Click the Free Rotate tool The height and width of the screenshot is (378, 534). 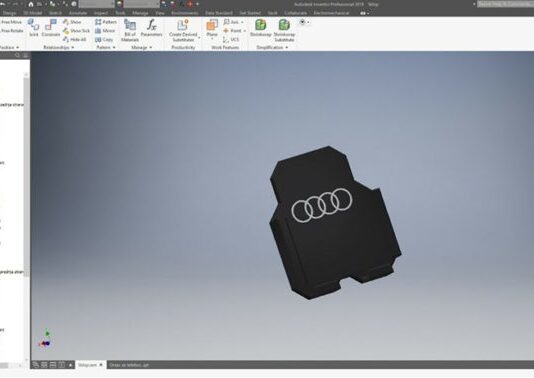coord(12,31)
